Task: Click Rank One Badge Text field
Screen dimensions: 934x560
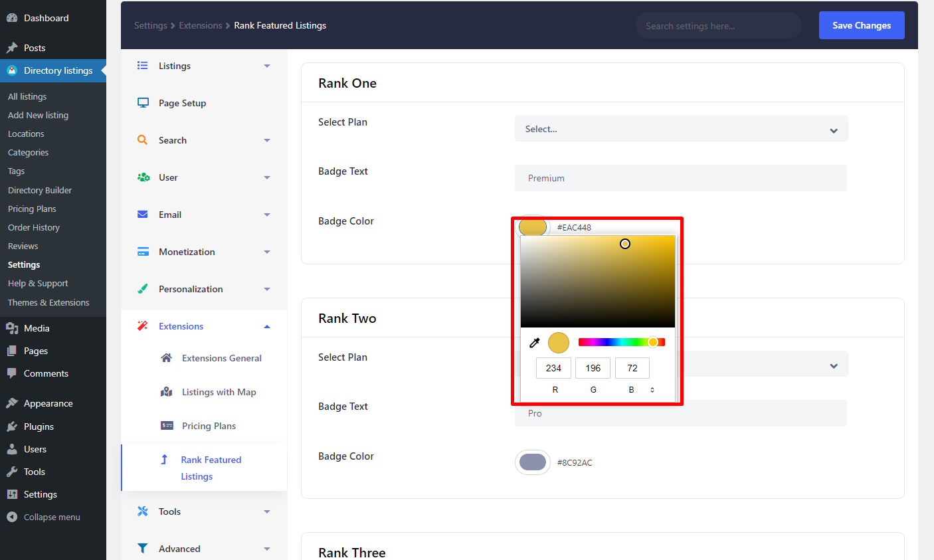Action: (x=681, y=178)
